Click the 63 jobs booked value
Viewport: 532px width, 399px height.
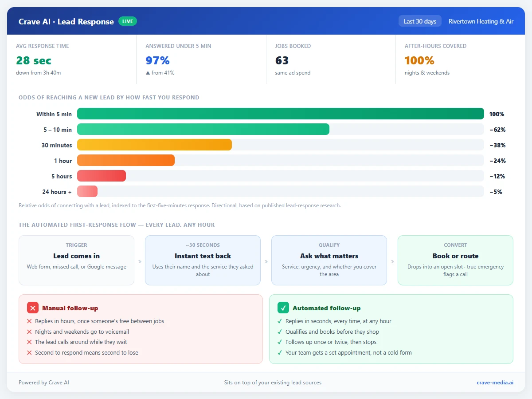pyautogui.click(x=282, y=60)
